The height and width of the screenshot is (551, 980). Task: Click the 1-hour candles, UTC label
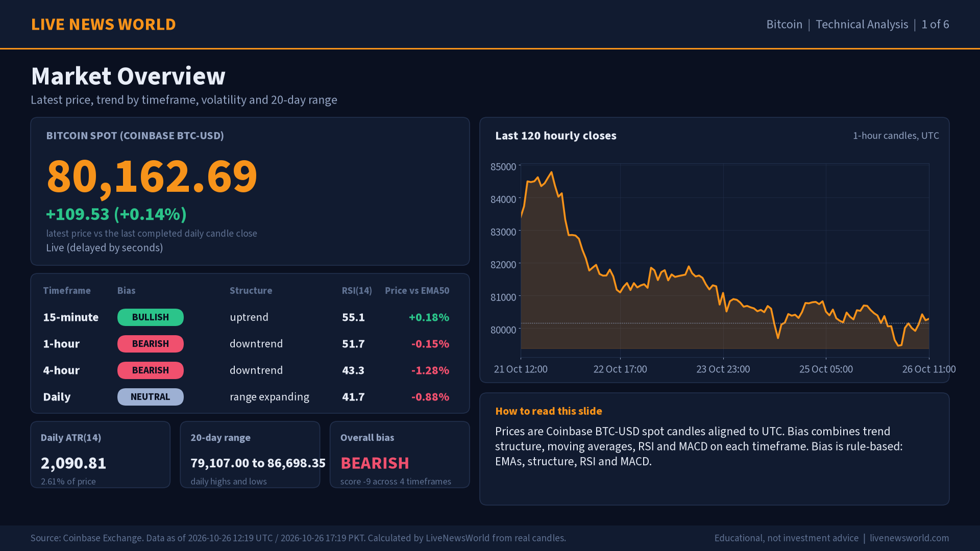point(896,136)
